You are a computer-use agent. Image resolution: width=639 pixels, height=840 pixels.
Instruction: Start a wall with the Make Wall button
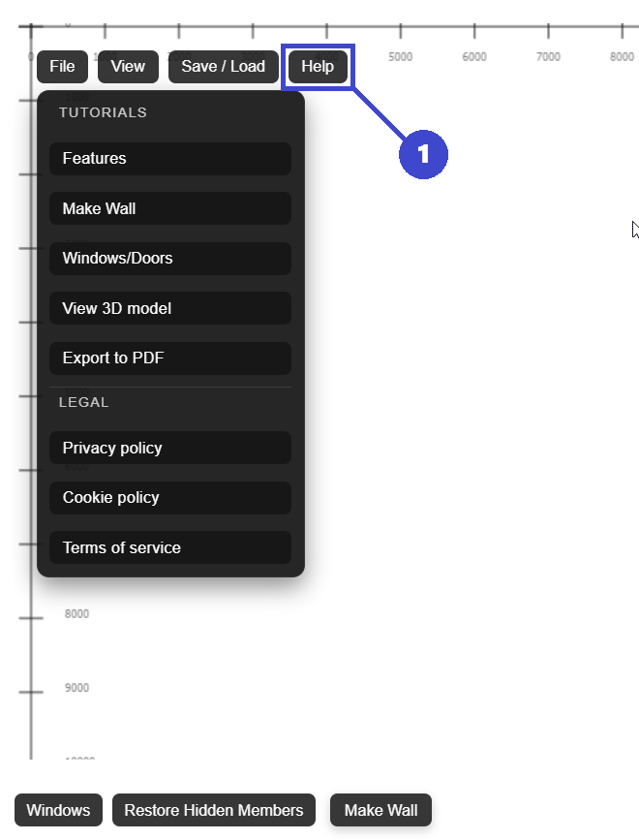(380, 810)
